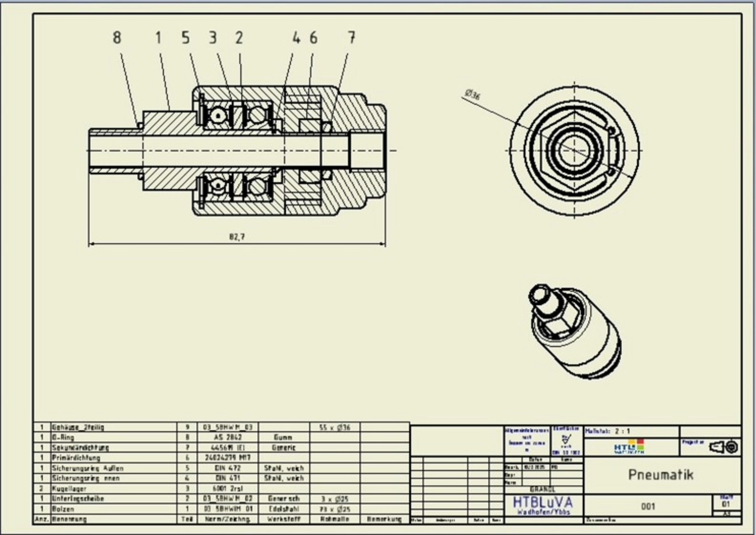Click the drawing number 001 field
756x535 pixels.
point(648,506)
